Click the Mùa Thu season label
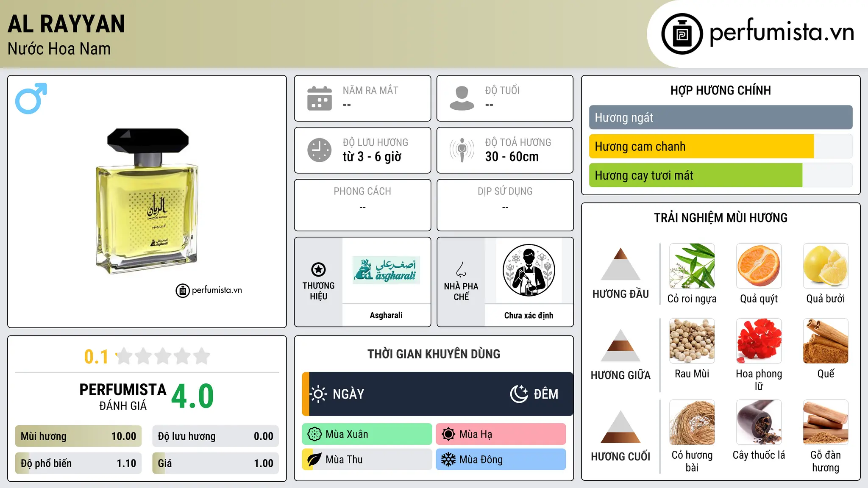 tap(344, 460)
